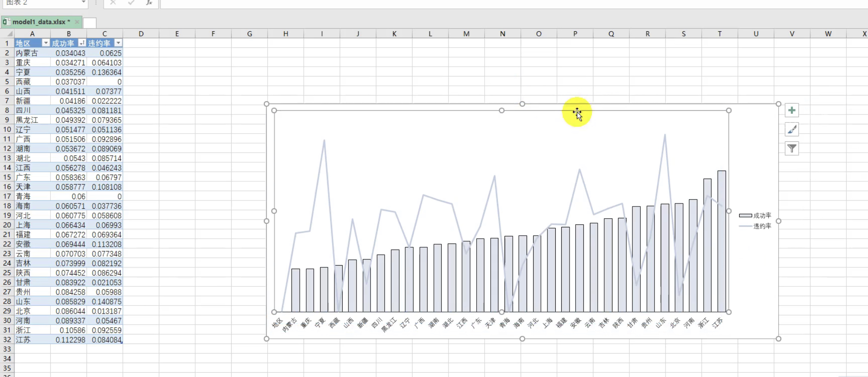Open the 成功率 column filter dropdown
The height and width of the screenshot is (377, 868).
click(x=82, y=43)
